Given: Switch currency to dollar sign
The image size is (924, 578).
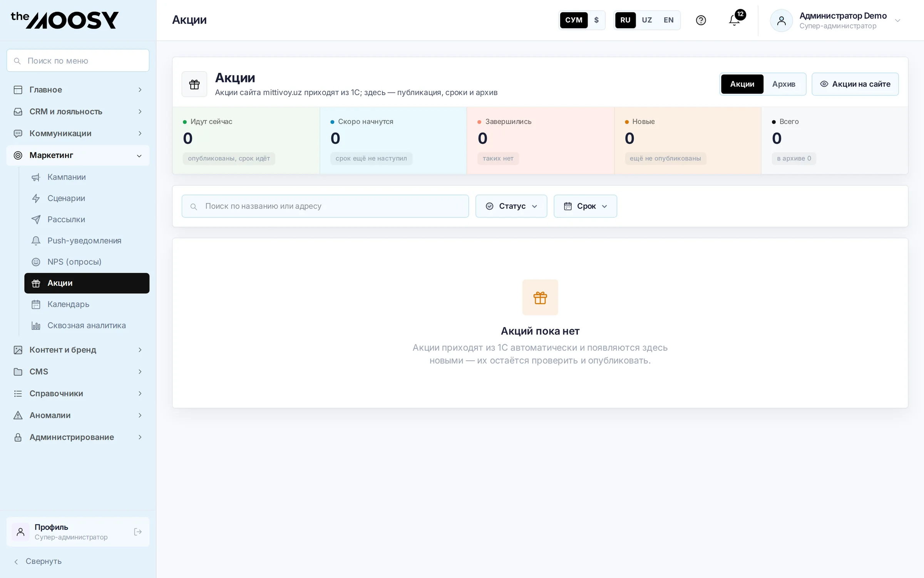Looking at the screenshot, I should [596, 20].
